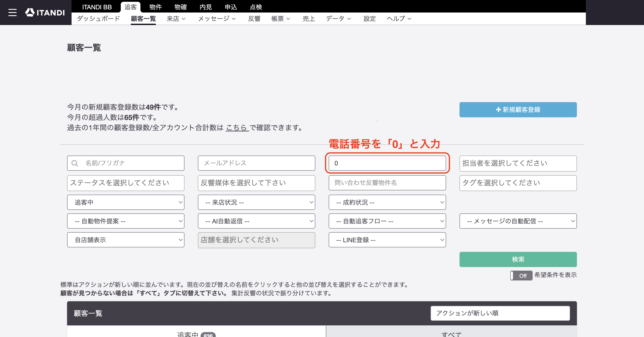The image size is (644, 337).
Task: Click the phone number field containing 0
Action: (x=387, y=163)
